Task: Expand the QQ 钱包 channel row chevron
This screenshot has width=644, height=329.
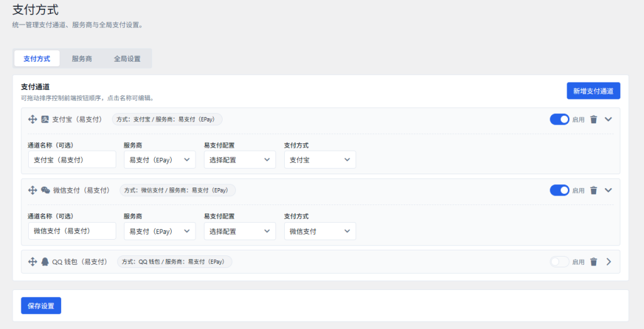Action: point(608,262)
